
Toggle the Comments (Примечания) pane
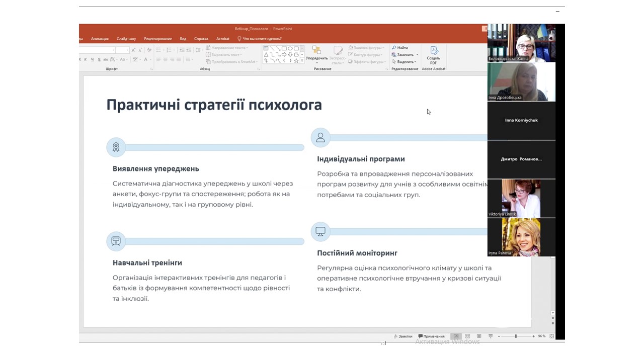(432, 336)
